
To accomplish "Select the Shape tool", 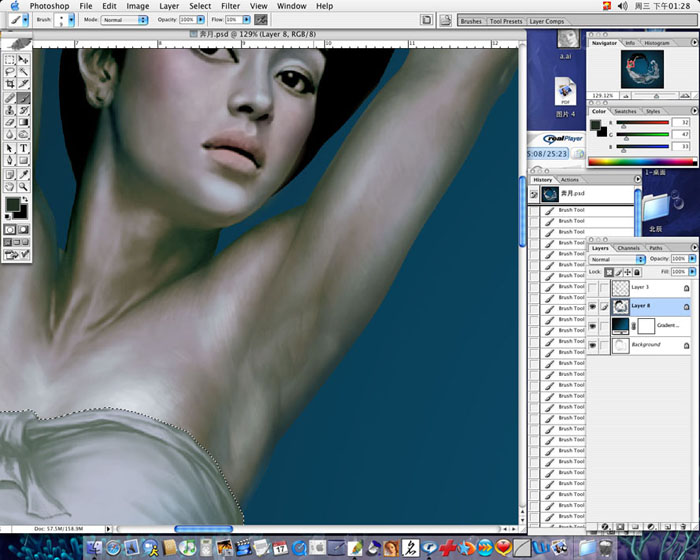I will tap(23, 160).
